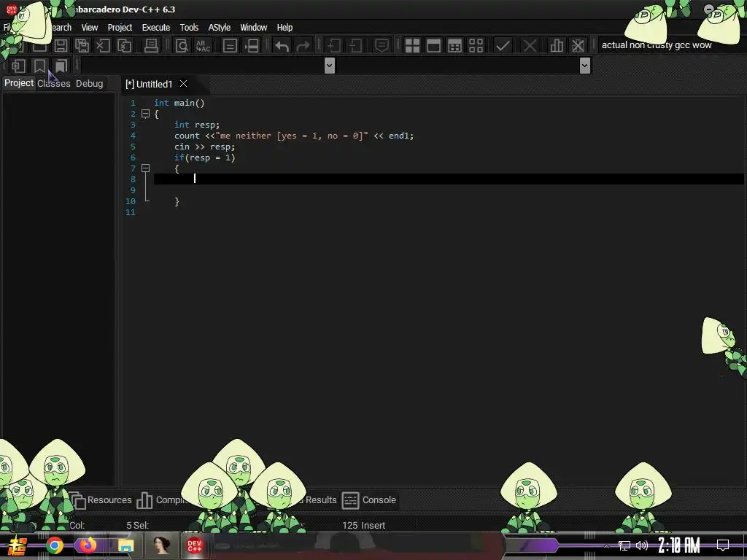Open Find with the magnifier icon
The height and width of the screenshot is (560, 747).
[x=182, y=46]
